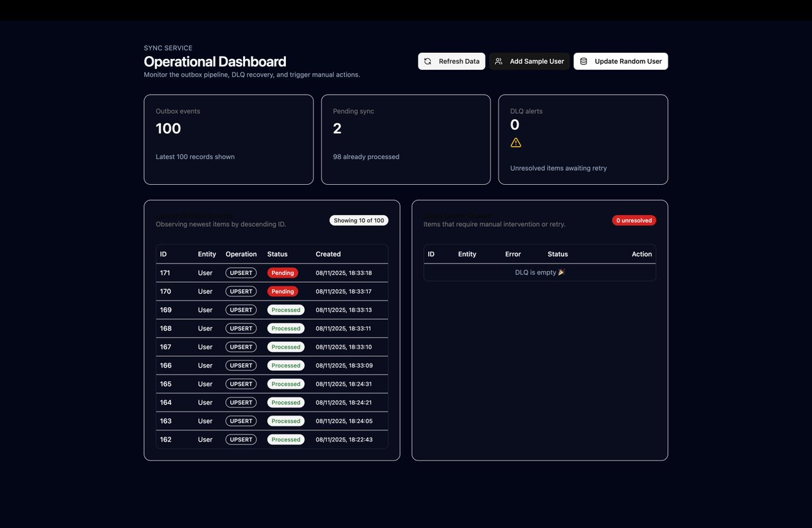Viewport: 812px width, 528px height.
Task: Click the Unresolved items awaiting retry text
Action: (558, 169)
